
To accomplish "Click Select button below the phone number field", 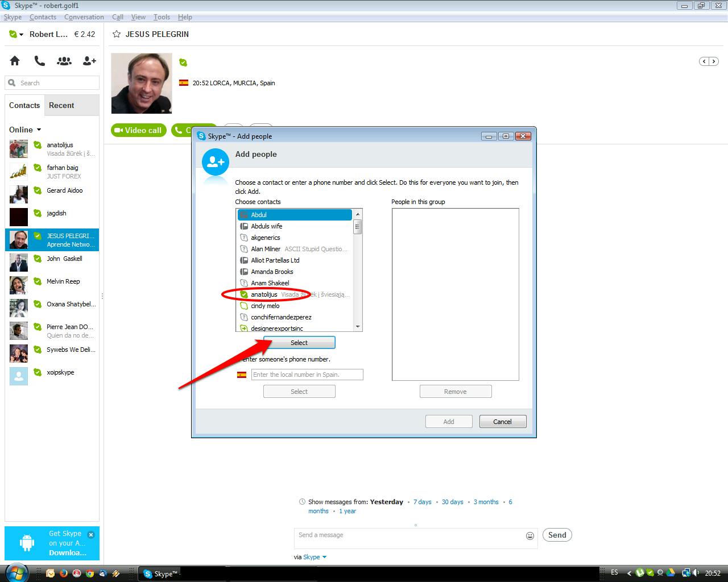I will point(299,392).
